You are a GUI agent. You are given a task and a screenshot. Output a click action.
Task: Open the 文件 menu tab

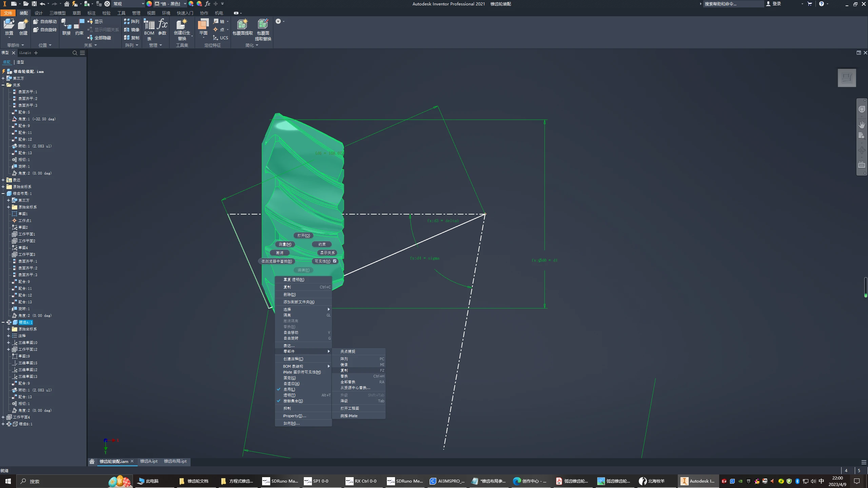tap(8, 13)
